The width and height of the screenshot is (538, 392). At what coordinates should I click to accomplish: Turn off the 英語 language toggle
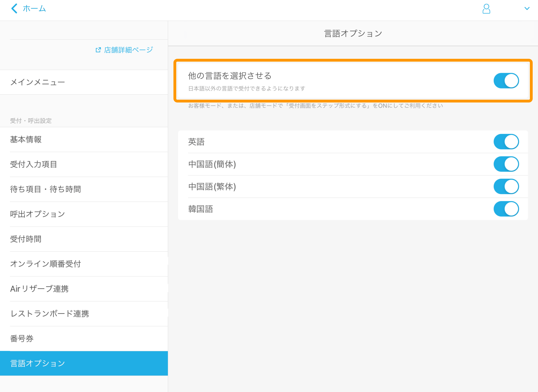click(506, 142)
